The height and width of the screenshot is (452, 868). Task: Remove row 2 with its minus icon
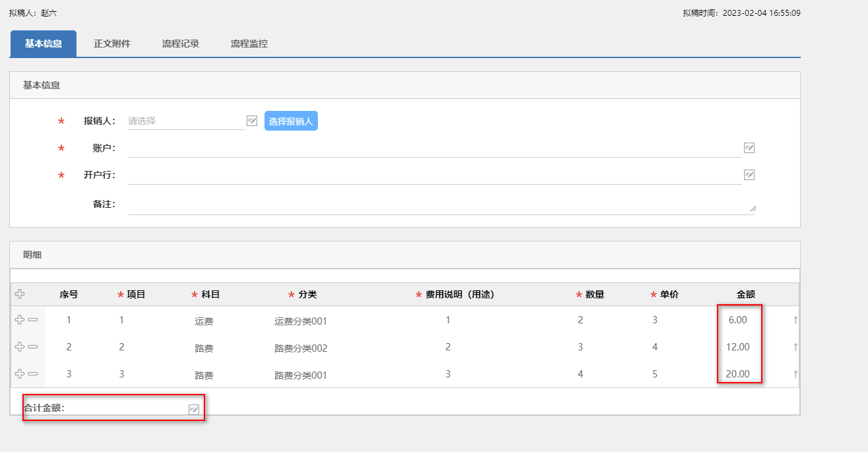[x=33, y=347]
